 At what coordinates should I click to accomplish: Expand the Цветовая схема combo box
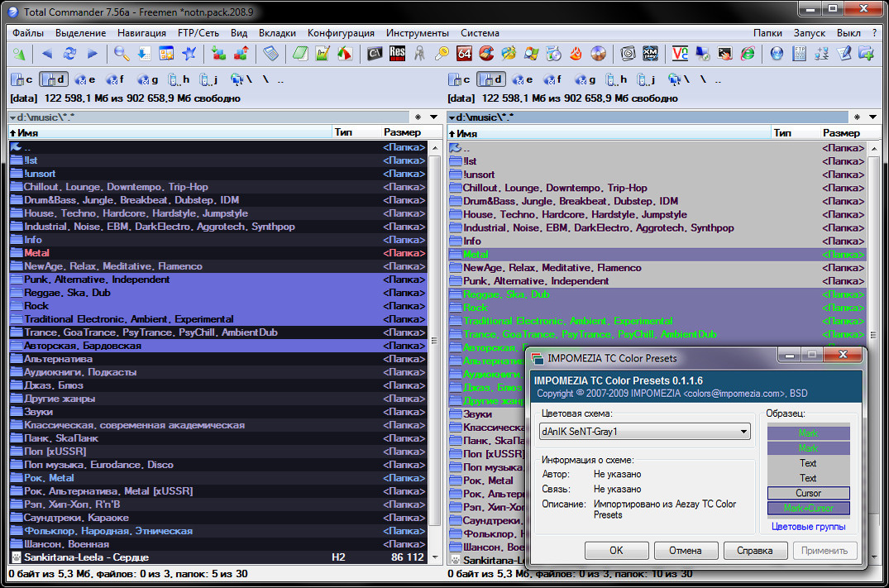click(x=744, y=432)
